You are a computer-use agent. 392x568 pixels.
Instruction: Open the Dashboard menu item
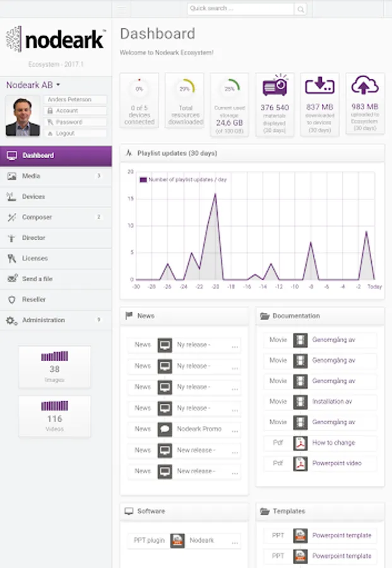[x=56, y=156]
